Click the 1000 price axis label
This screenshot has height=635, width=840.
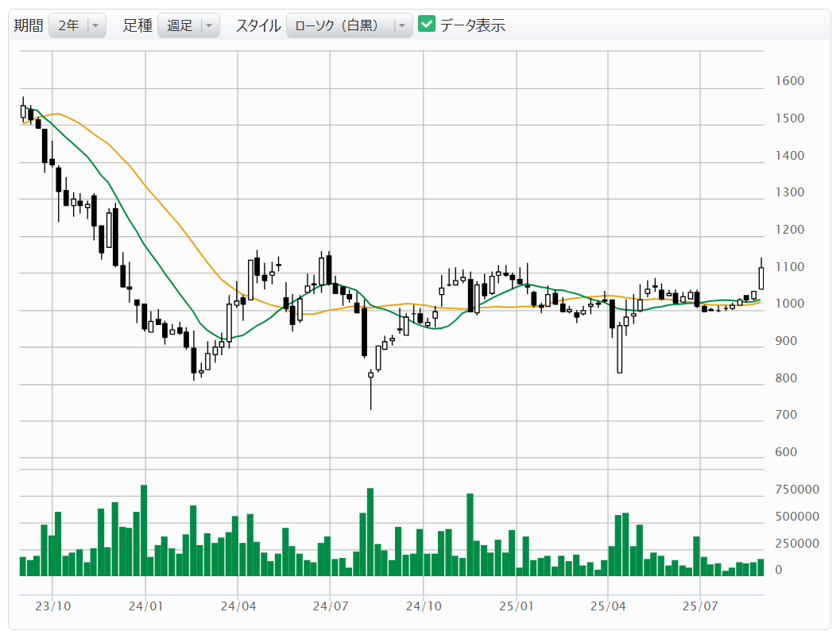click(791, 304)
